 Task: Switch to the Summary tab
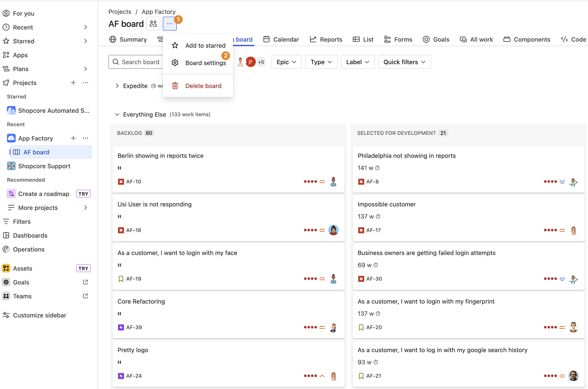[x=128, y=39]
